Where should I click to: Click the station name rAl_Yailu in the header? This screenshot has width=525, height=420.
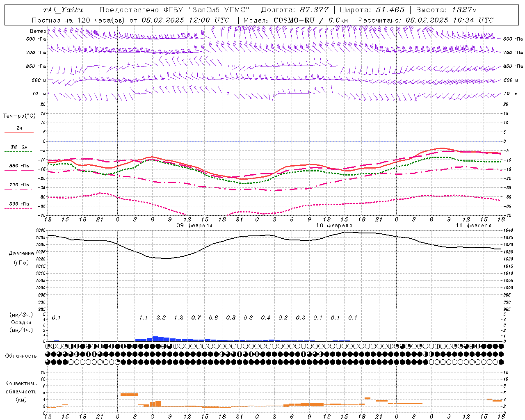64,10
